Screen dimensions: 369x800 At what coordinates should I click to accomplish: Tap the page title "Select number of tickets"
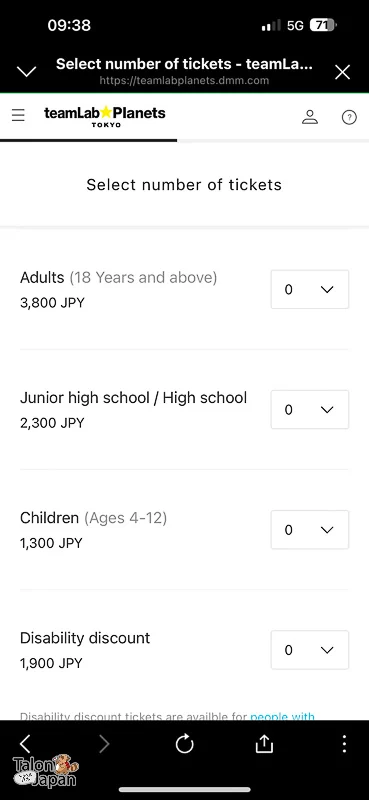(x=184, y=185)
